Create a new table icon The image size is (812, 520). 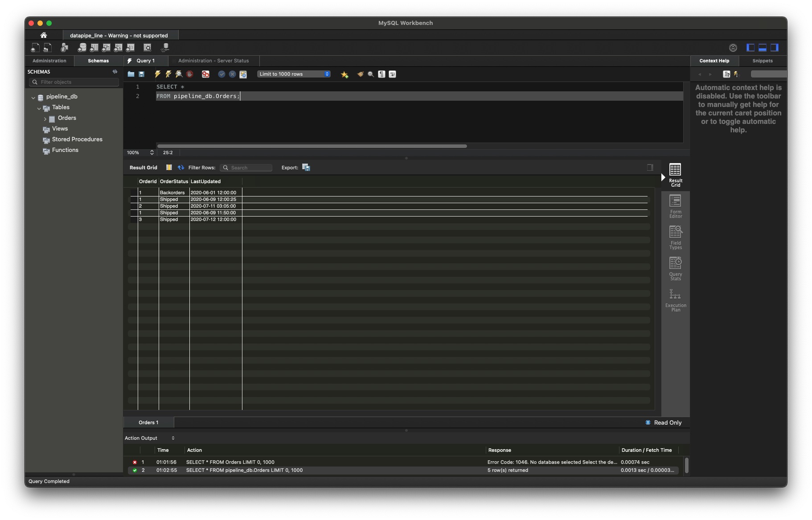pyautogui.click(x=94, y=47)
